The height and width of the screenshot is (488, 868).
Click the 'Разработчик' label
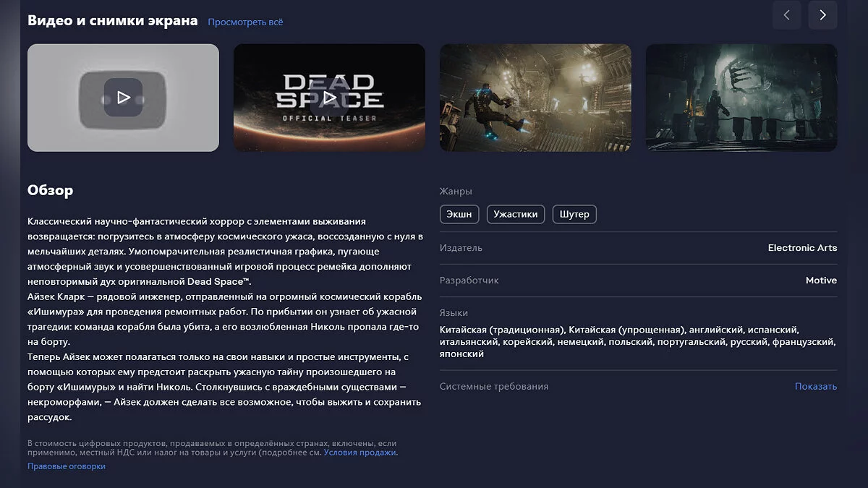coord(469,281)
